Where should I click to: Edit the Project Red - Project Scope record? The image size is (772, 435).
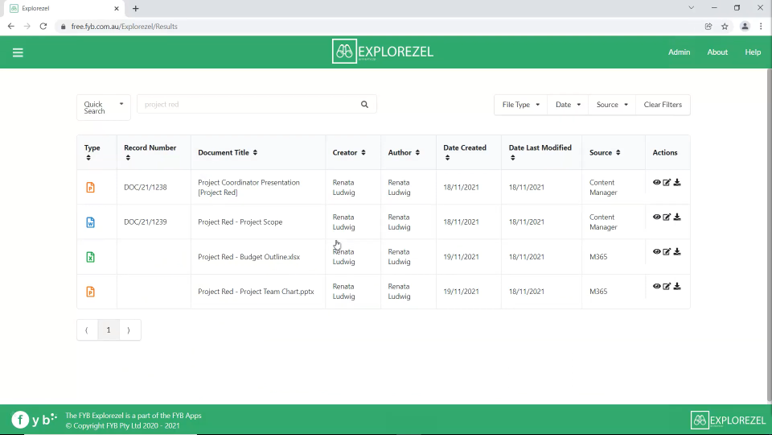click(667, 217)
